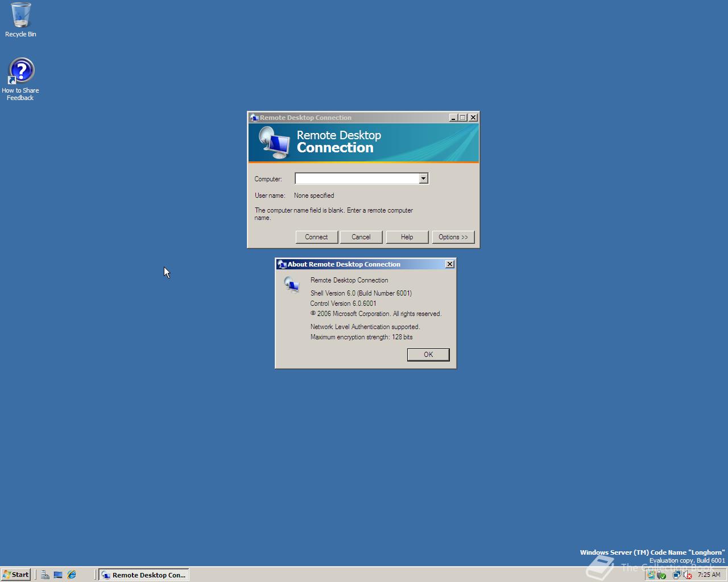Click safely remove hardware tray icon

(x=661, y=575)
